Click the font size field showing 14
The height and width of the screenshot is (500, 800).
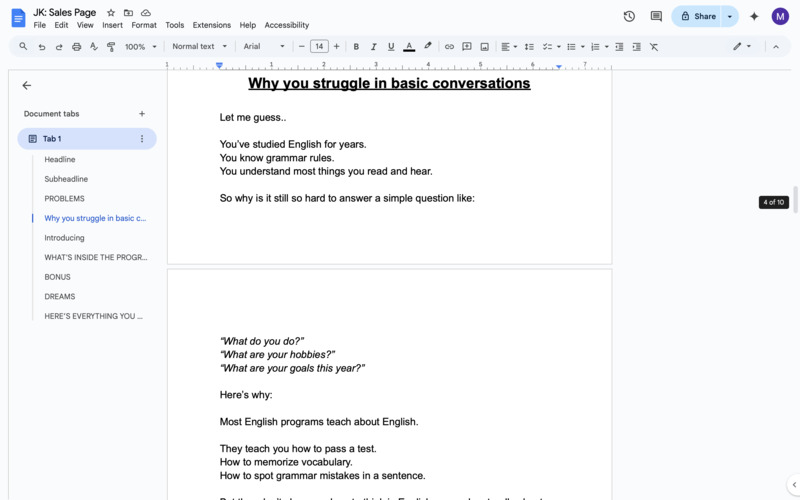319,46
